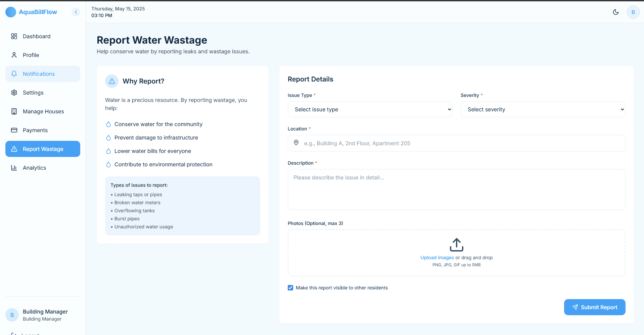The width and height of the screenshot is (644, 335).
Task: Open the Issue Type dropdown
Action: (x=370, y=109)
